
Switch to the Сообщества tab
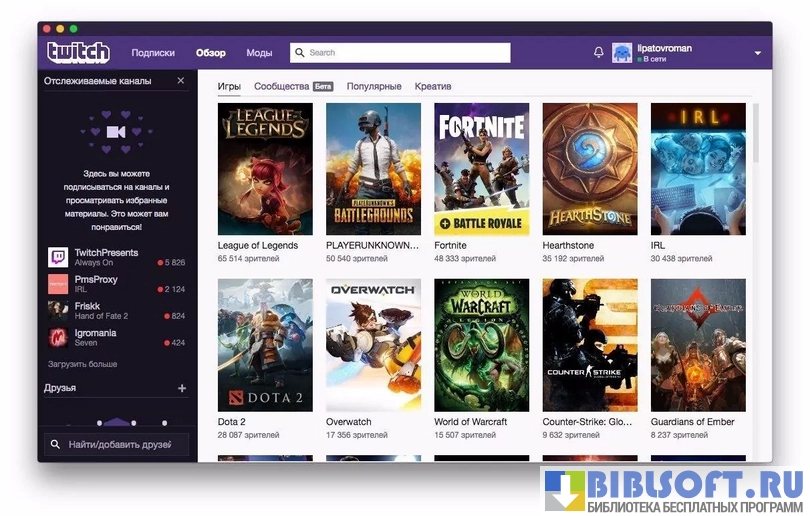(x=281, y=87)
